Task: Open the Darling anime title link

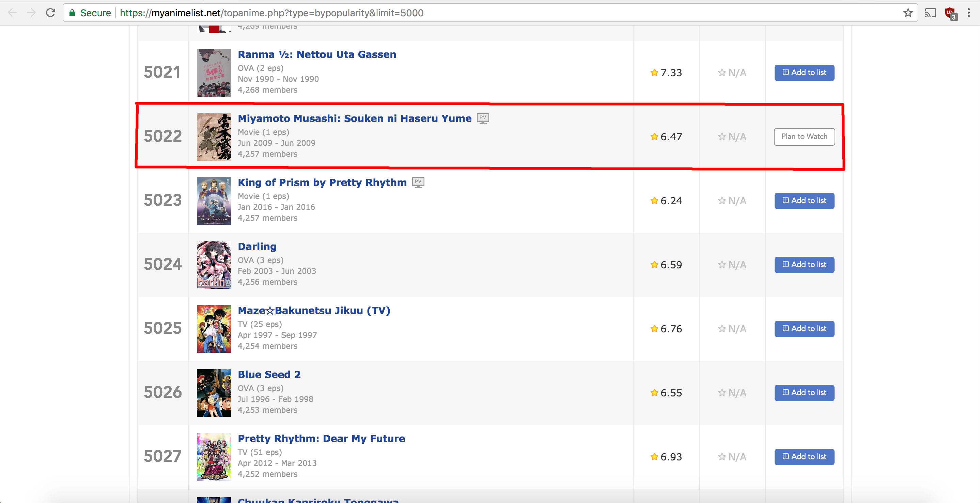Action: pyautogui.click(x=257, y=247)
